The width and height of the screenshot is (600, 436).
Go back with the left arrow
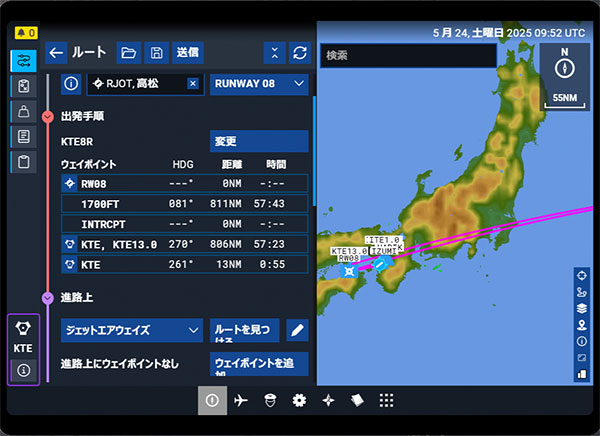click(x=56, y=53)
